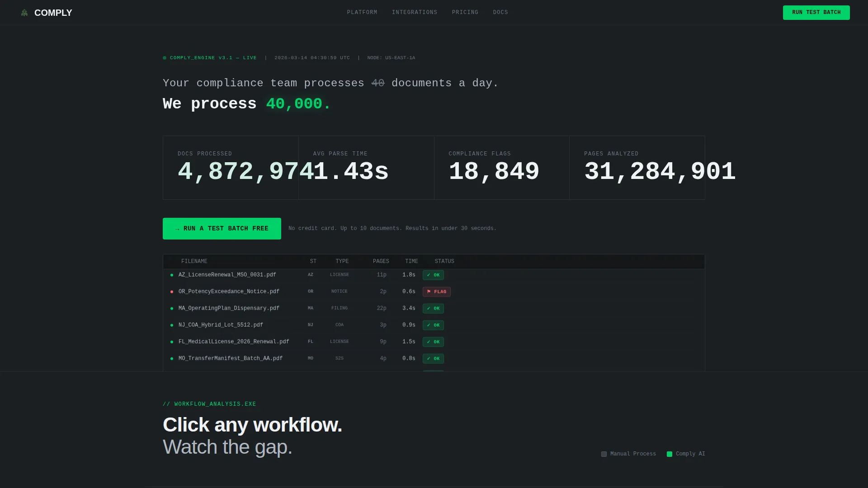The height and width of the screenshot is (488, 868).
Task: Click the Comply leaf logo icon
Action: (x=24, y=13)
